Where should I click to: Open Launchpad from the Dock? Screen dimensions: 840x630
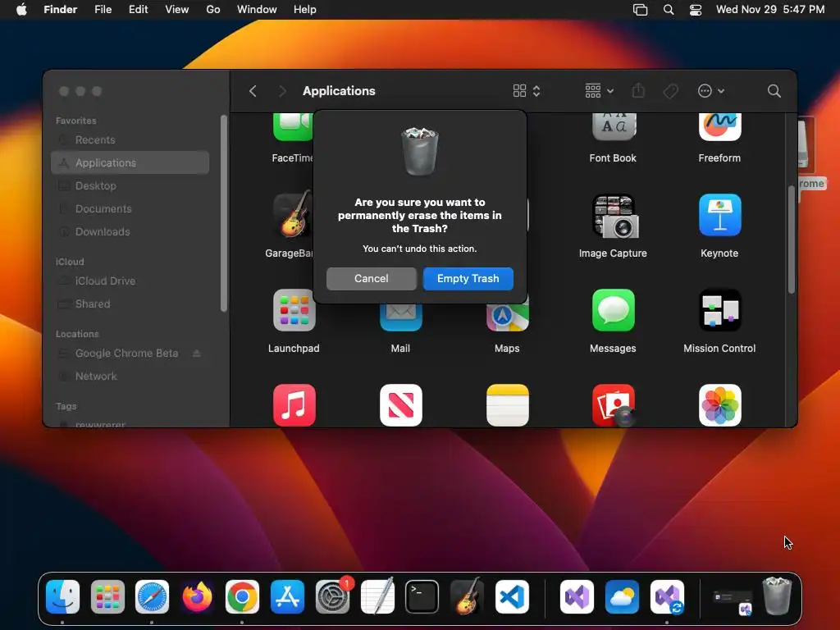coord(107,597)
